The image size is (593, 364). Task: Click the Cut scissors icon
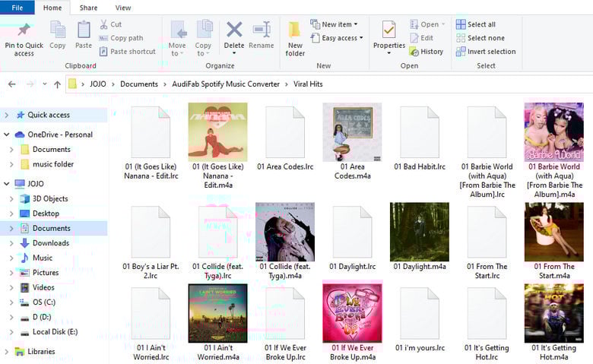pyautogui.click(x=103, y=24)
